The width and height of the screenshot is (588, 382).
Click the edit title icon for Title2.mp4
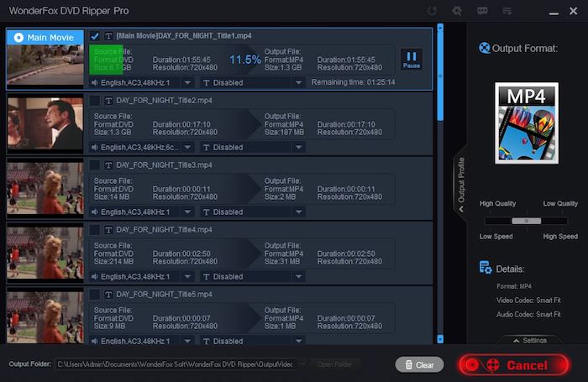[x=108, y=101]
